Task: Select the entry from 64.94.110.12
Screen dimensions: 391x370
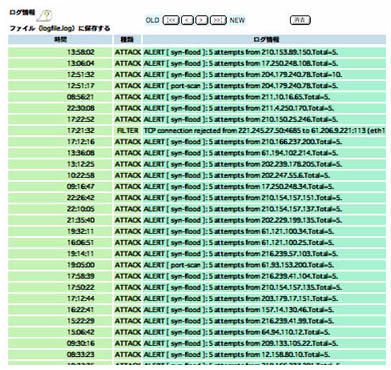Action: [197, 332]
